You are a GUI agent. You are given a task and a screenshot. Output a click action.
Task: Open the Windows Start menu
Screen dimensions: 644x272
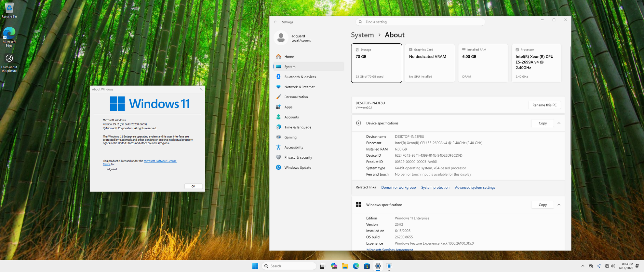[x=255, y=266]
